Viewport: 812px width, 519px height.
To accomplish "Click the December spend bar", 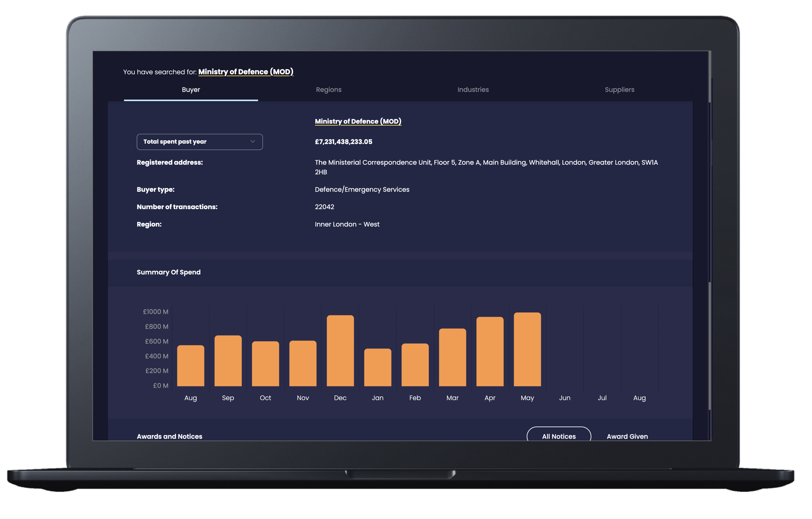I will pos(340,351).
